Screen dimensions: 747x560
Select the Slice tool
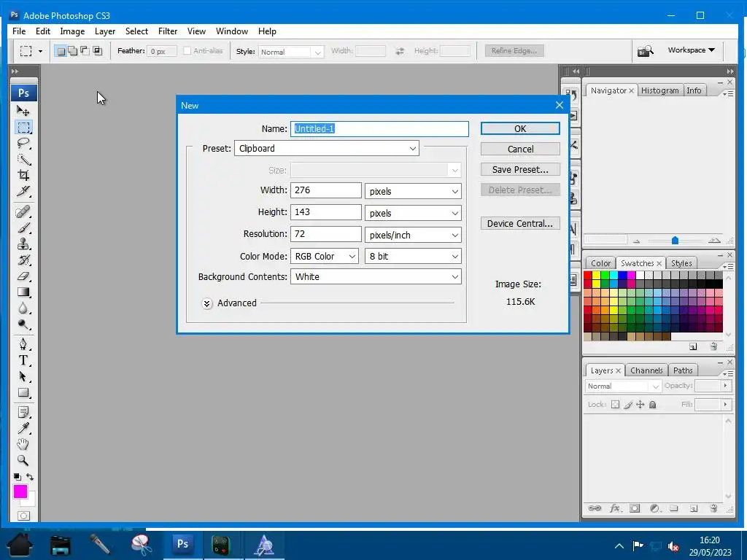(23, 192)
